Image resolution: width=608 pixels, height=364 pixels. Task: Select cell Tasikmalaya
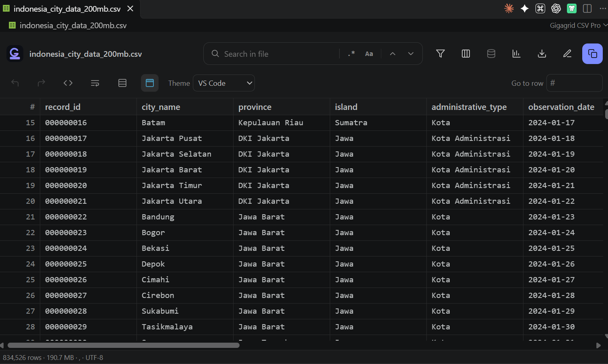tap(185, 327)
